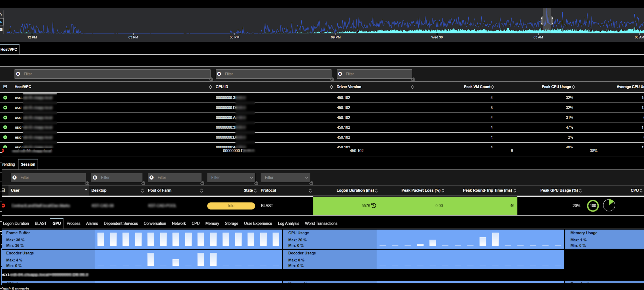Click the eraser icon beside the Driver Version filter
The width and height of the screenshot is (644, 290).
(x=413, y=79)
